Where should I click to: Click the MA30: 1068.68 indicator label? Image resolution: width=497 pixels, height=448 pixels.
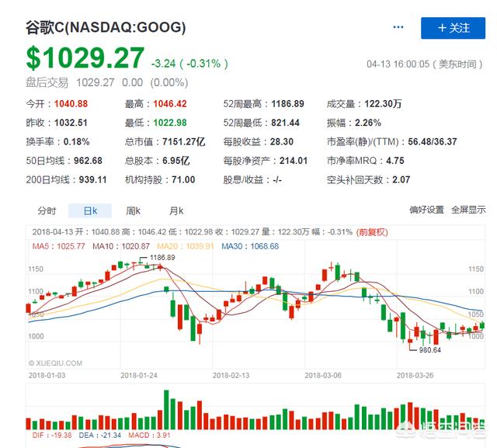(250, 246)
